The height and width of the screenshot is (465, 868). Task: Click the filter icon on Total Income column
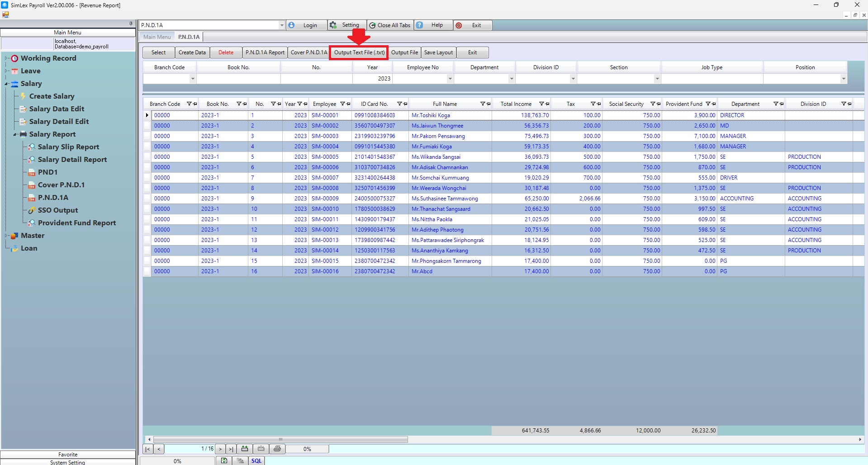[541, 104]
